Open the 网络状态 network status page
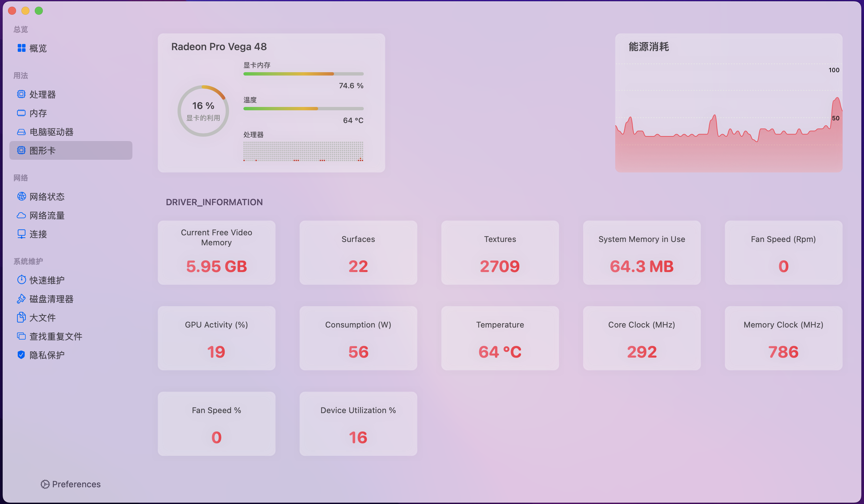The image size is (864, 504). pos(22,196)
